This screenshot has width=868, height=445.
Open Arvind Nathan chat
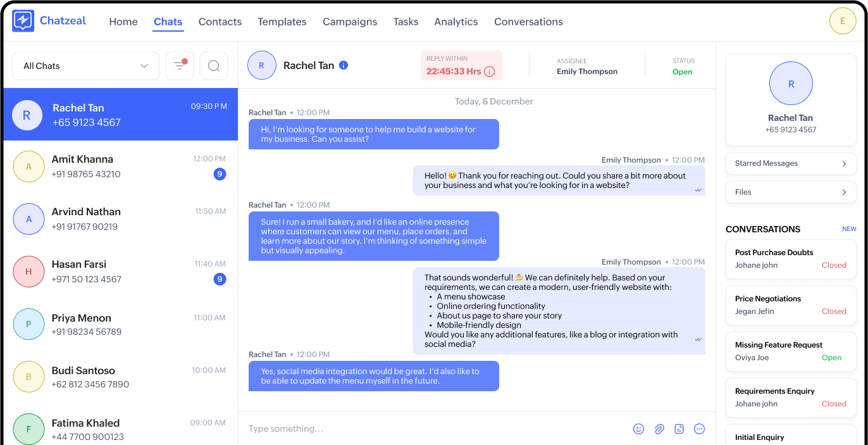click(121, 219)
